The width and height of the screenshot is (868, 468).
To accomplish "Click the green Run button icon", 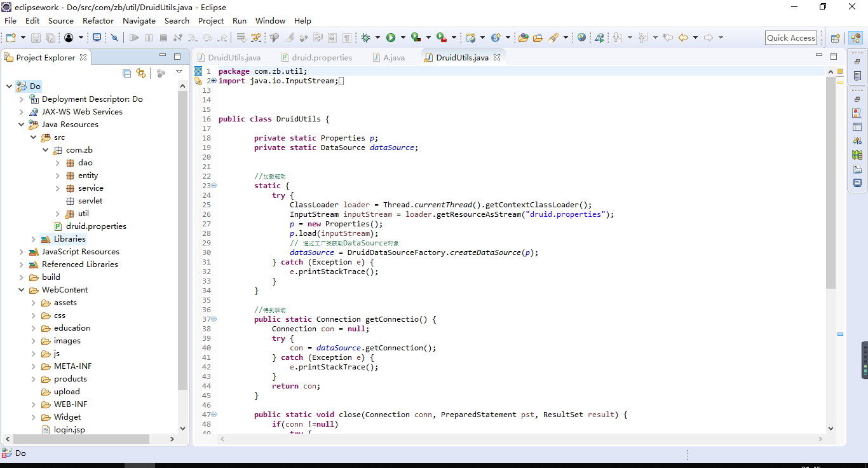I will click(x=391, y=38).
